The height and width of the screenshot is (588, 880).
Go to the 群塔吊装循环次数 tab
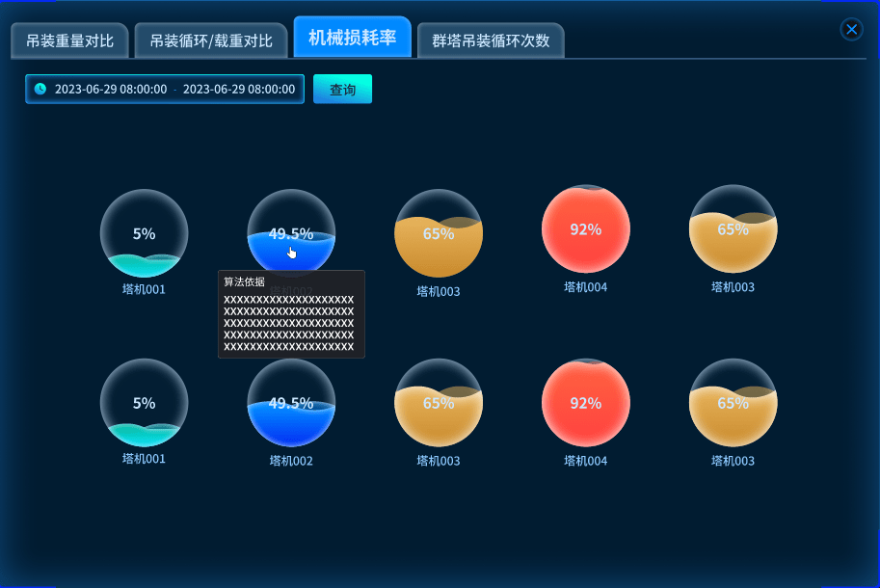click(491, 41)
